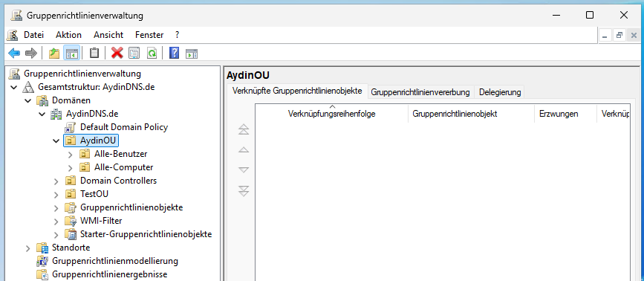The width and height of the screenshot is (644, 281).
Task: Open the Datei menu
Action: tap(33, 35)
